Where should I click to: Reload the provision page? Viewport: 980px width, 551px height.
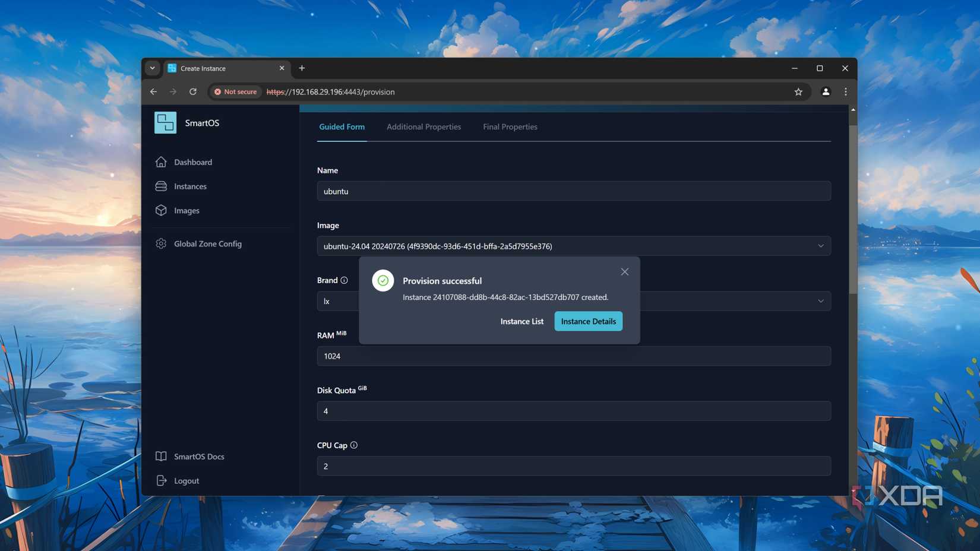click(192, 91)
